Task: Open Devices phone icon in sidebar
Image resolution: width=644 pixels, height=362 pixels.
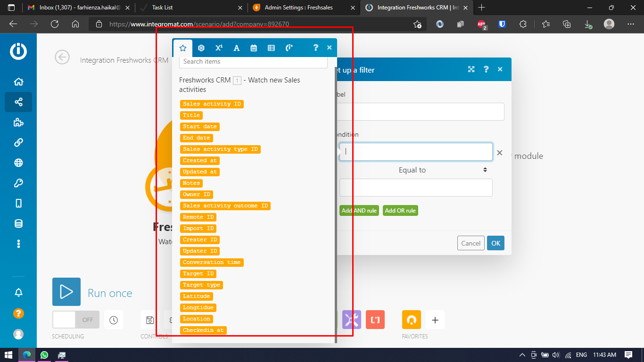Action: pyautogui.click(x=18, y=203)
